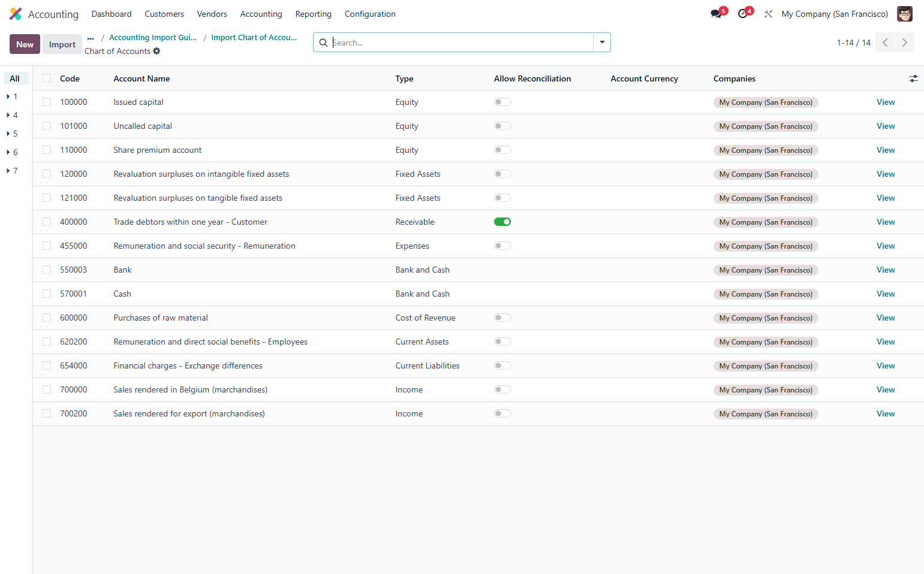Open the Accounting app home icon
The height and width of the screenshot is (574, 924).
[x=16, y=14]
